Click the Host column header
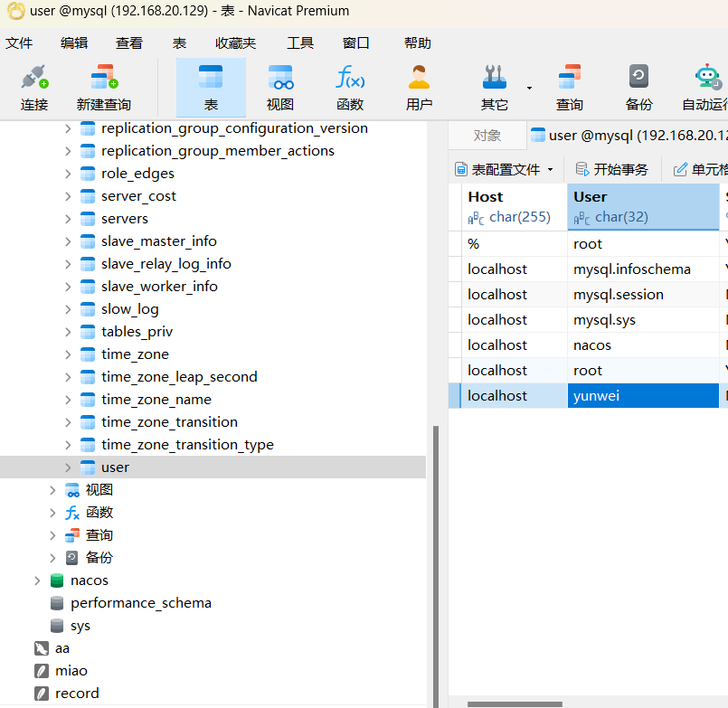 (515, 207)
